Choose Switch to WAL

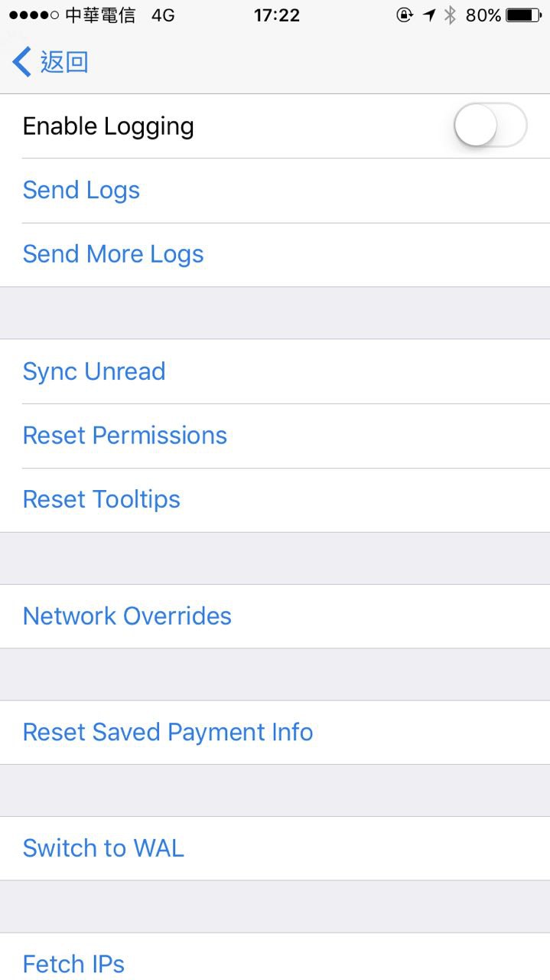coord(103,848)
